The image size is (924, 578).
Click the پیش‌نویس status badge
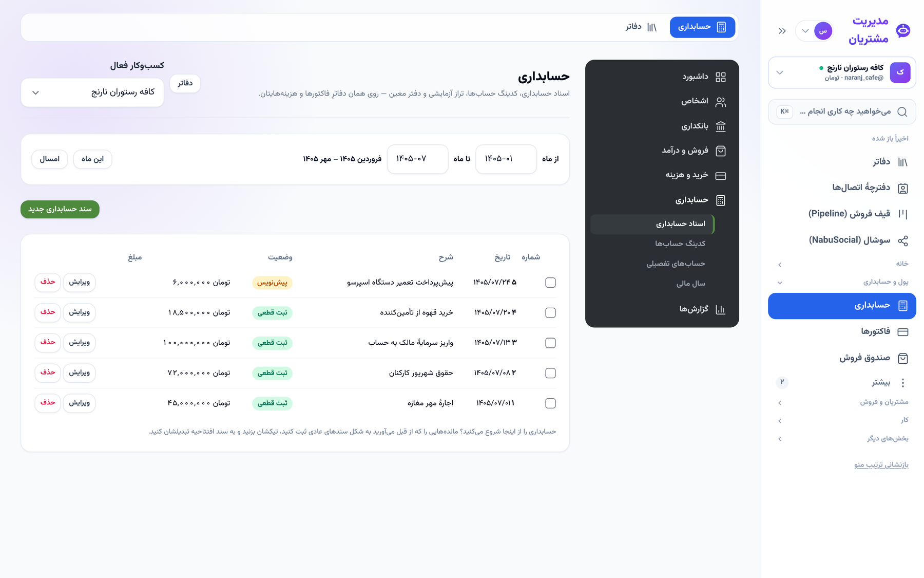[272, 283]
